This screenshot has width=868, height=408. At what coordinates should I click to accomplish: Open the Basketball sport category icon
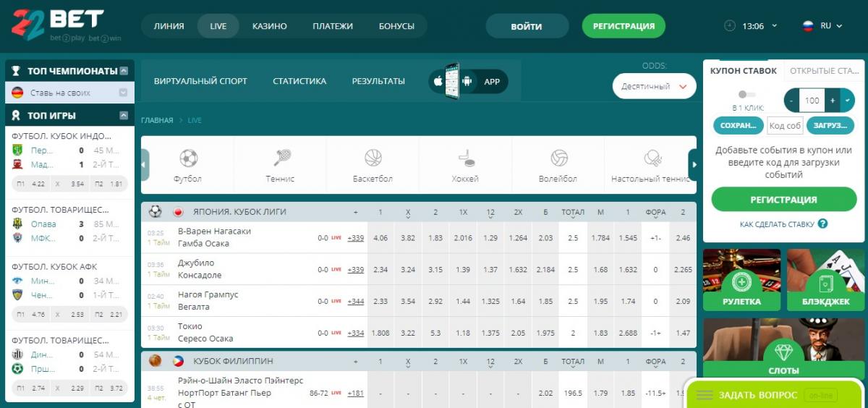click(373, 158)
